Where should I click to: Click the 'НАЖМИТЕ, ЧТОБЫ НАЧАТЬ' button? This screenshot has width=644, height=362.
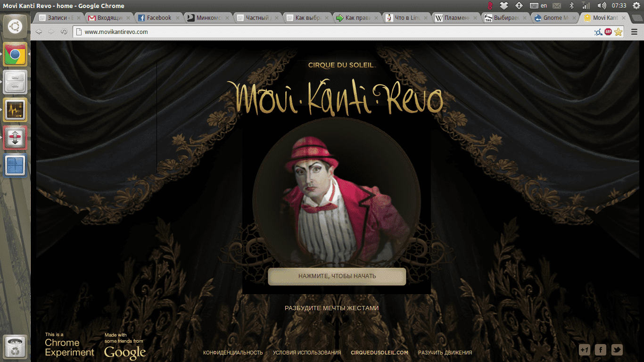(337, 276)
